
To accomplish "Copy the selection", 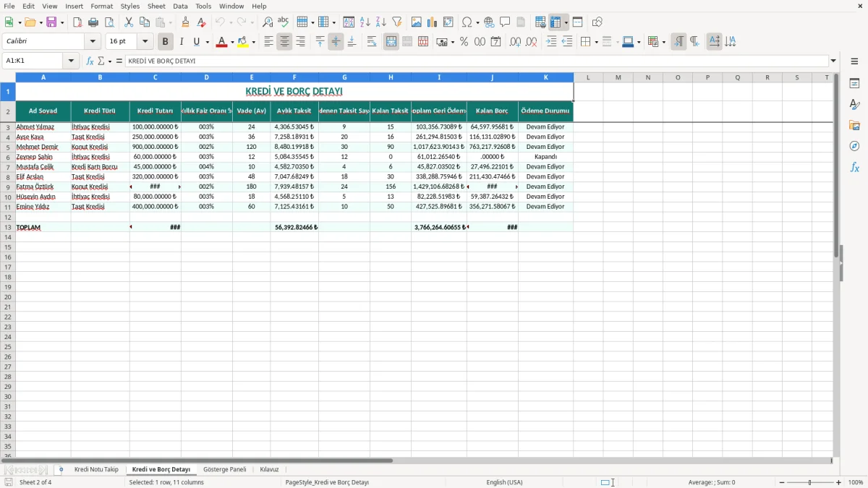I will [145, 22].
